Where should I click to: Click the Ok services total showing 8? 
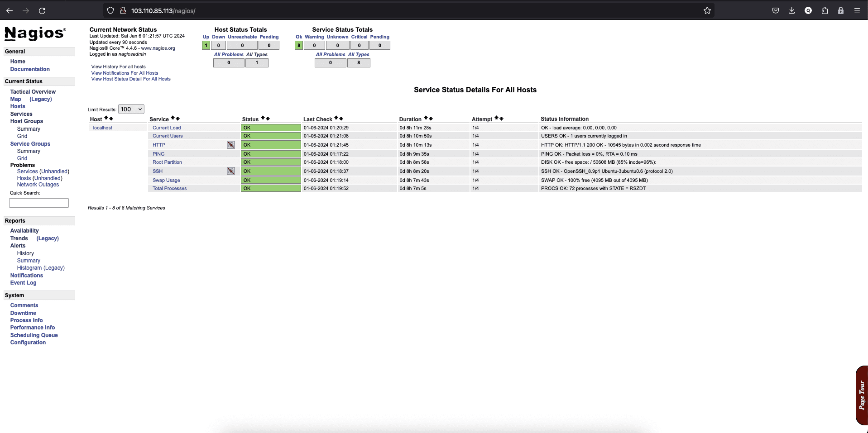298,45
